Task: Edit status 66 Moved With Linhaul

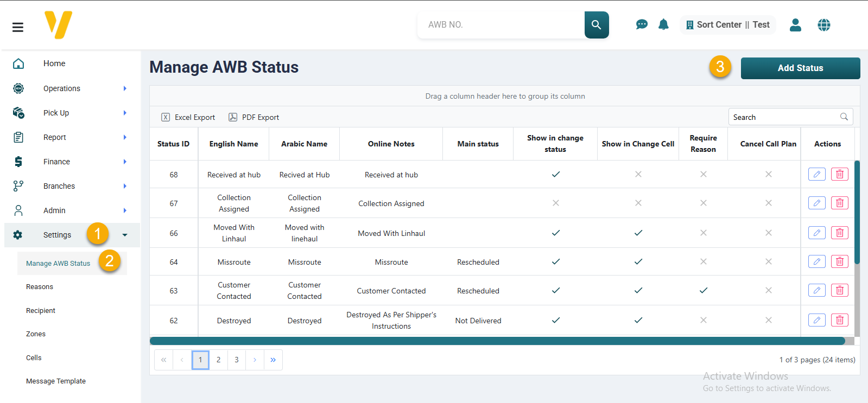Action: 817,233
